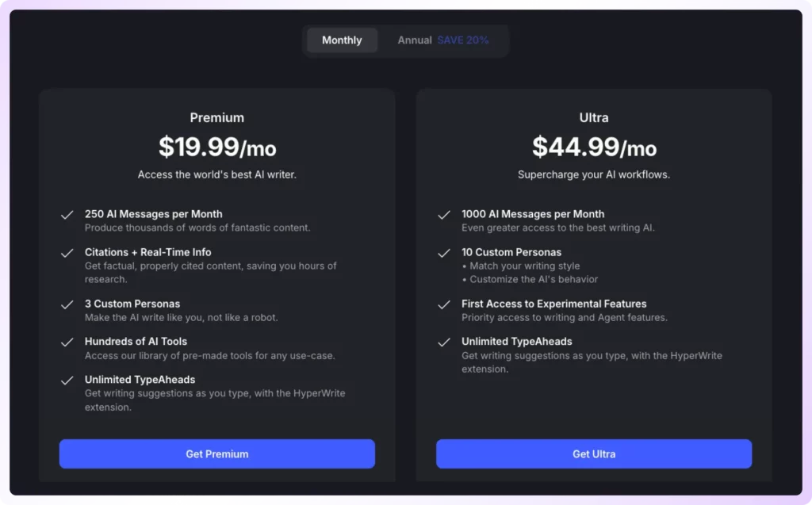
Task: Click "250 AI Messages per Month" feature title
Action: coord(153,214)
